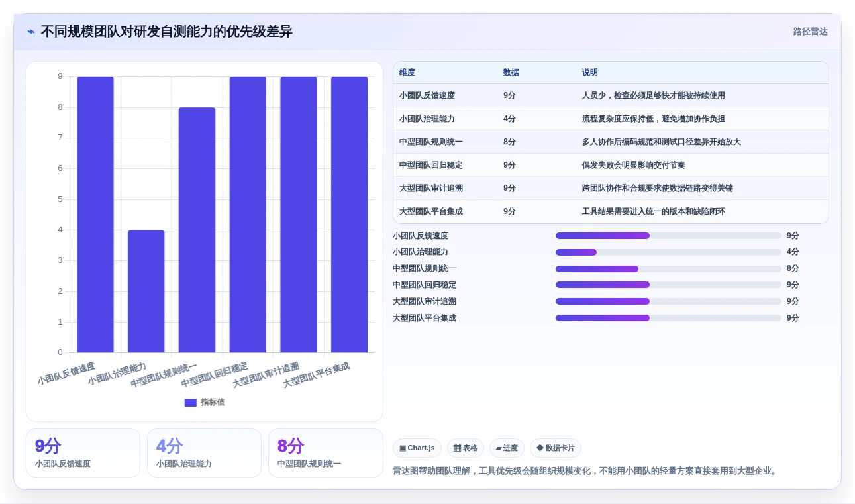The width and height of the screenshot is (855, 504).
Task: Click the 大型团队审计追溯 chart bar
Action: pos(299,215)
